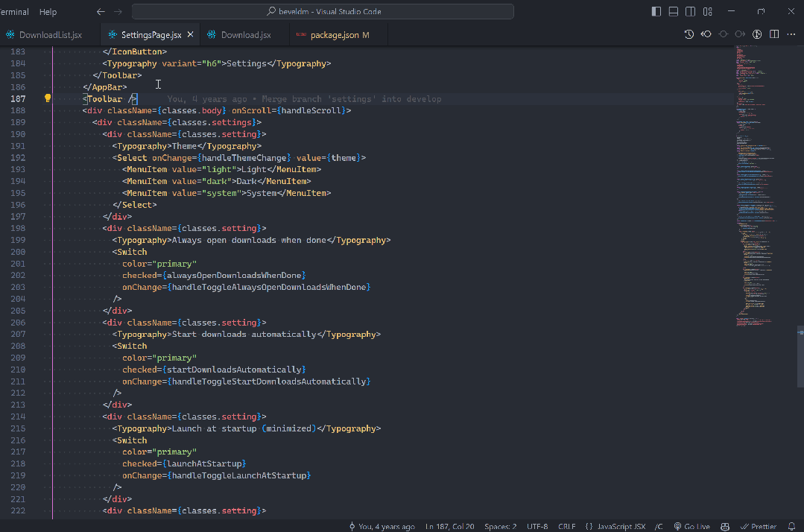The image size is (804, 532).
Task: Toggle the primary sidebar layout icon
Action: (x=656, y=12)
